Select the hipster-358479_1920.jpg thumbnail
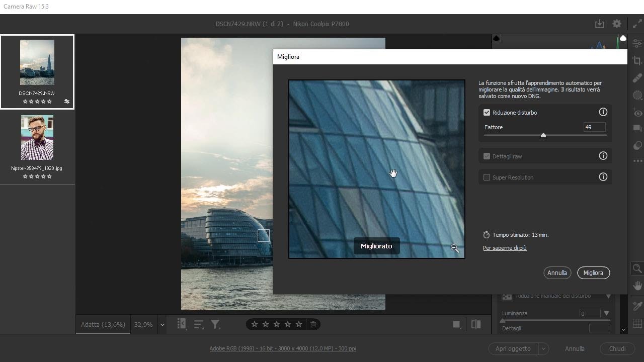644x362 pixels. [x=37, y=138]
